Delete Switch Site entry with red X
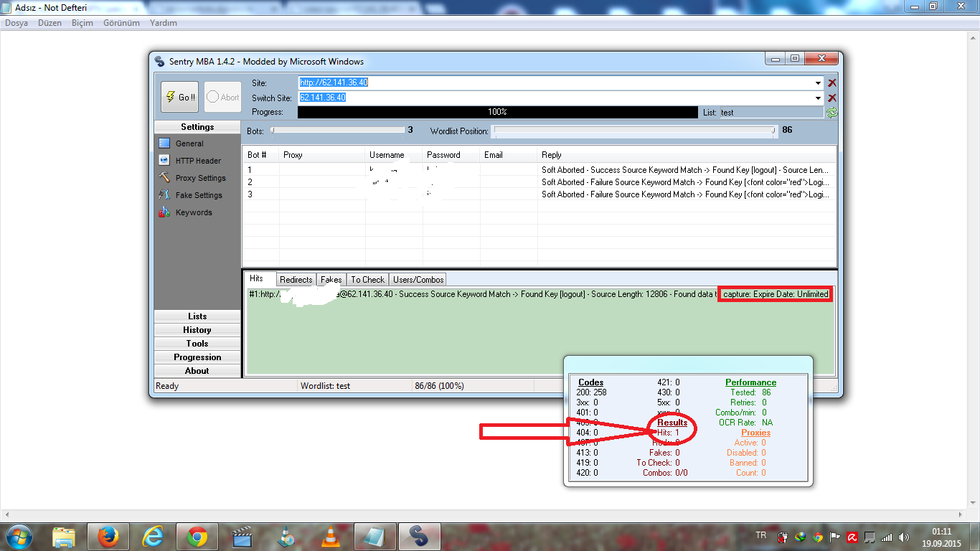The height and width of the screenshot is (551, 980). [x=832, y=98]
